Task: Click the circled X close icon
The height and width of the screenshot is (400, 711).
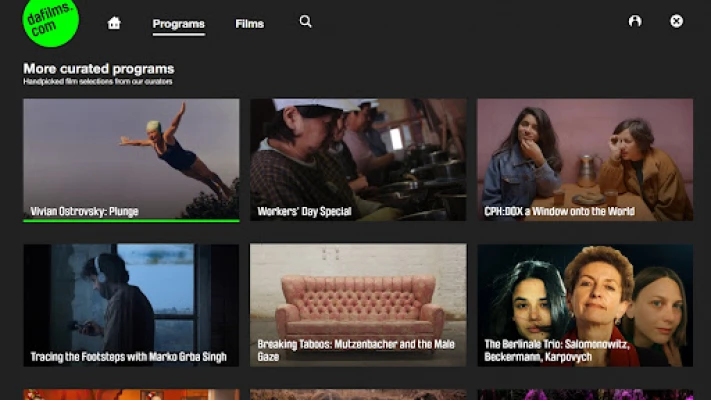Action: (676, 21)
